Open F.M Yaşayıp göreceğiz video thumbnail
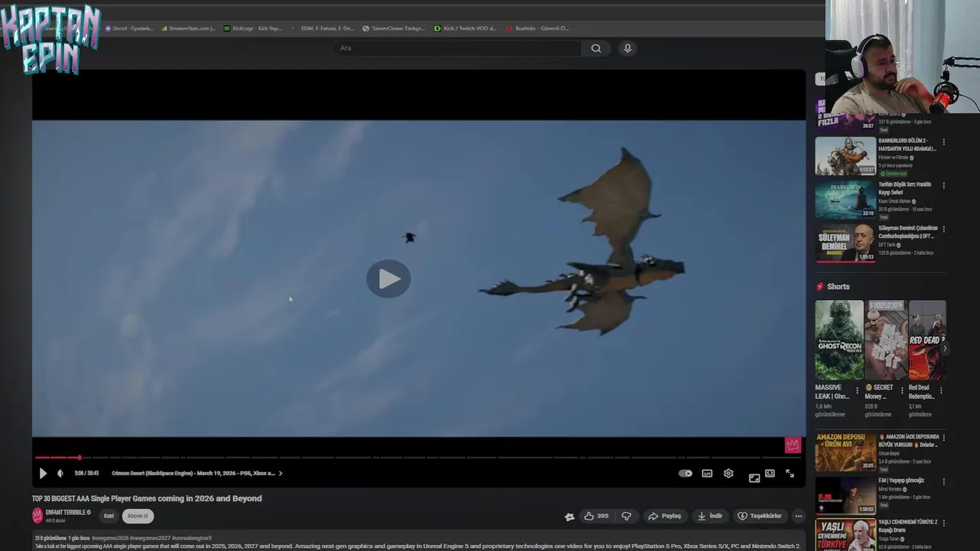 [845, 495]
